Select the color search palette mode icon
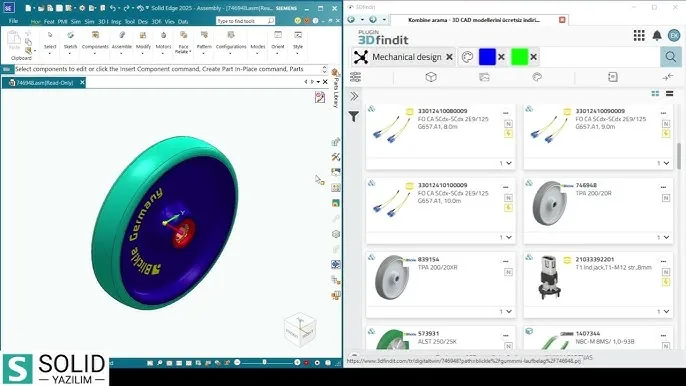Image resolution: width=686 pixels, height=386 pixels. click(x=537, y=77)
